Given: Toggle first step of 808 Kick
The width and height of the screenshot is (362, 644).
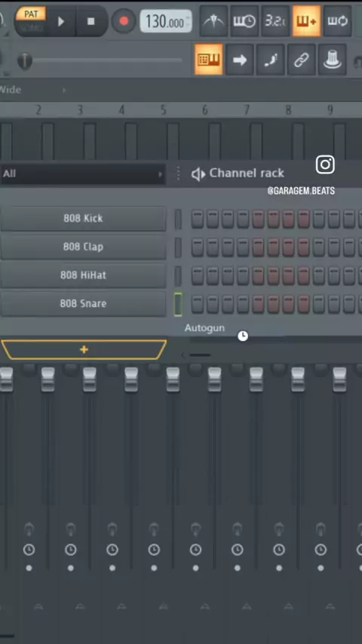Looking at the screenshot, I should click(198, 219).
